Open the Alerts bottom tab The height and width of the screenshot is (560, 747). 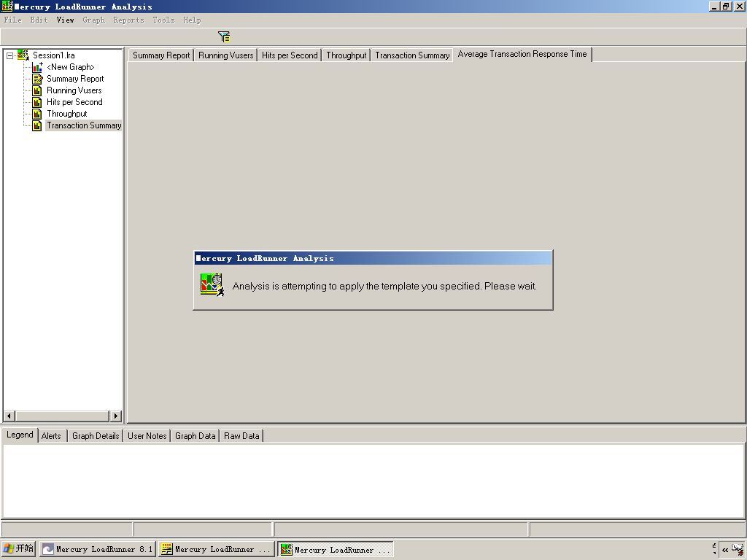(51, 436)
